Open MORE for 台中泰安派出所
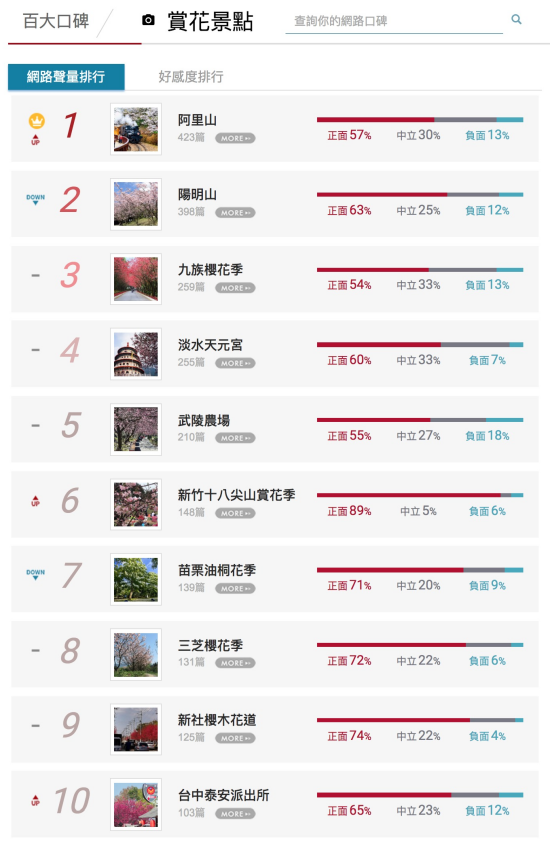The width and height of the screenshot is (550, 846). pos(235,814)
